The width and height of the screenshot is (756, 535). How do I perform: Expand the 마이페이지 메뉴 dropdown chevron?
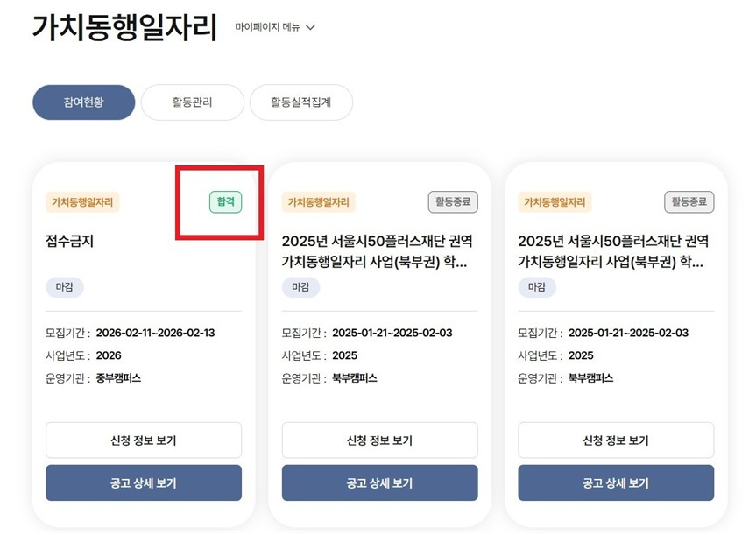click(x=310, y=27)
